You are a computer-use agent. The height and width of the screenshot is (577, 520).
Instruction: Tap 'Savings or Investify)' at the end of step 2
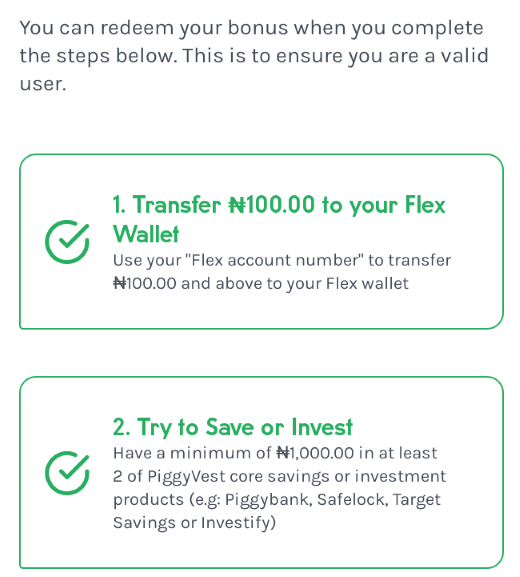[x=194, y=523]
